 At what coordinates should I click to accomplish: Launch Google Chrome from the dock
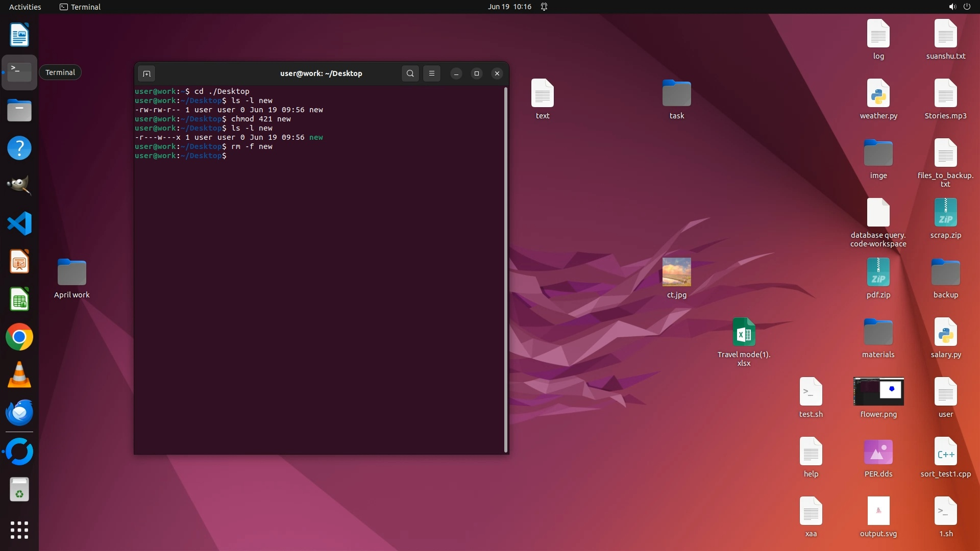click(x=19, y=337)
